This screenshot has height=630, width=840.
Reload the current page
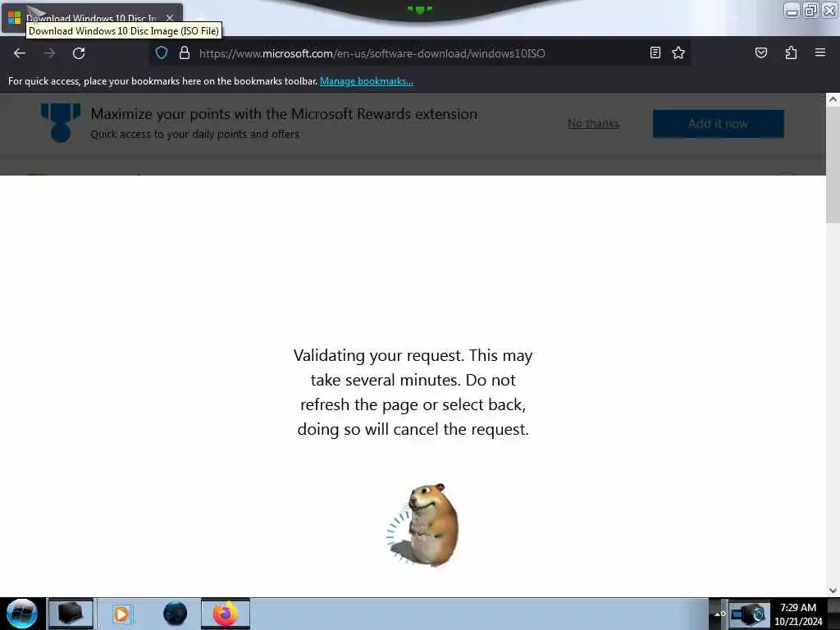pos(79,53)
